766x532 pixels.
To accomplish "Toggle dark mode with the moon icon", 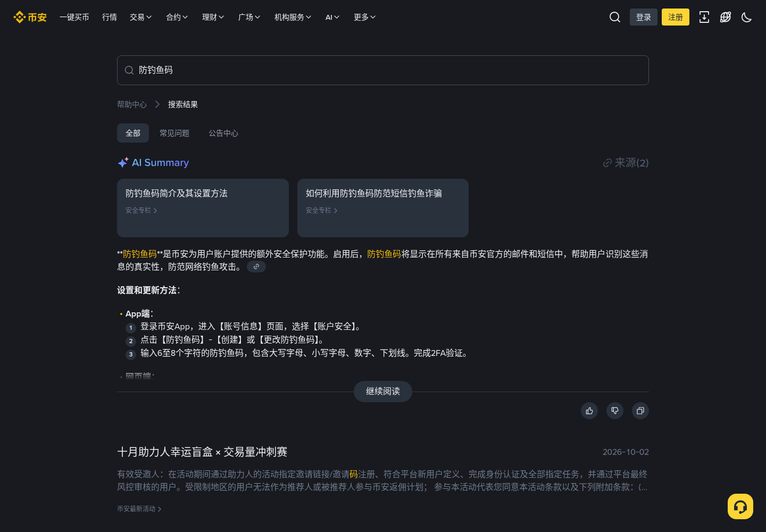I will pyautogui.click(x=747, y=17).
